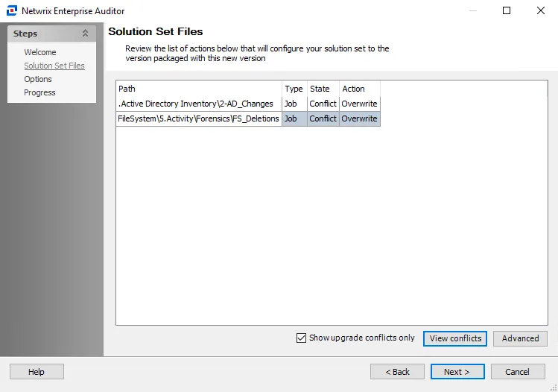Click the Netwrix Enterprise Auditor app icon
Image resolution: width=558 pixels, height=392 pixels.
(12, 10)
